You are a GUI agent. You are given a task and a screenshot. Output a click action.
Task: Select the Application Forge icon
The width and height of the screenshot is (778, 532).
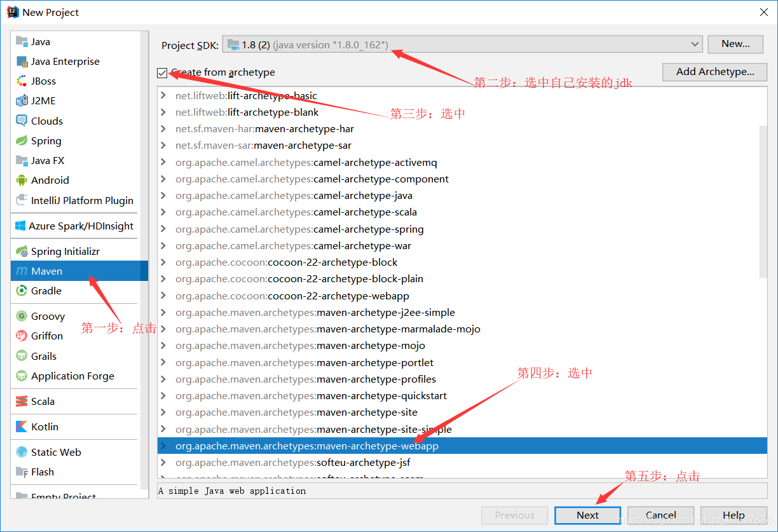22,376
